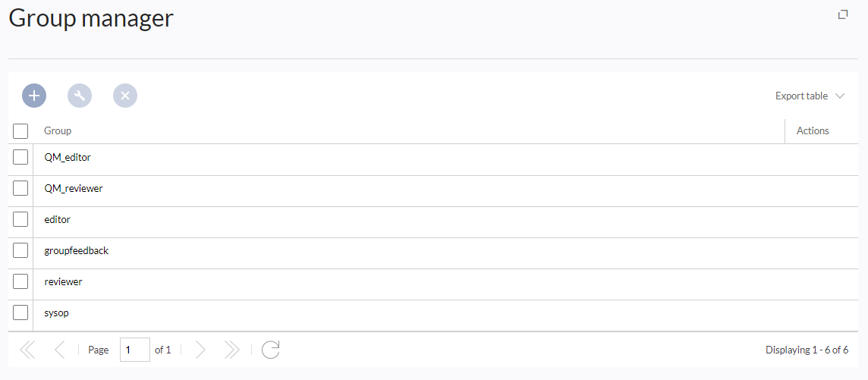Go to next page arrow

(200, 350)
